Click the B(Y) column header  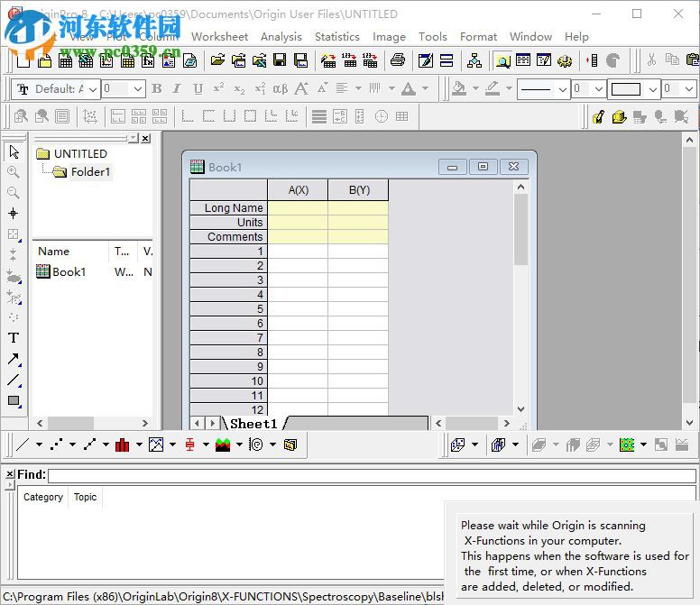coord(358,190)
